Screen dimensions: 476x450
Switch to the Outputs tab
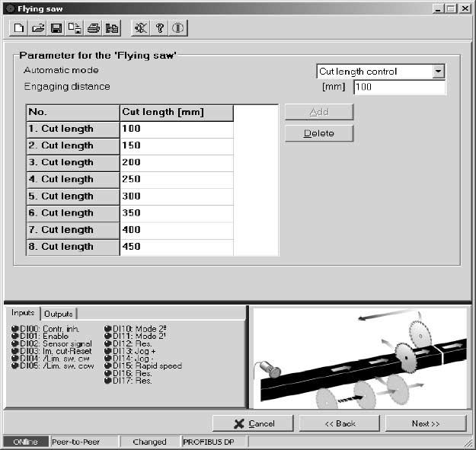pyautogui.click(x=59, y=314)
